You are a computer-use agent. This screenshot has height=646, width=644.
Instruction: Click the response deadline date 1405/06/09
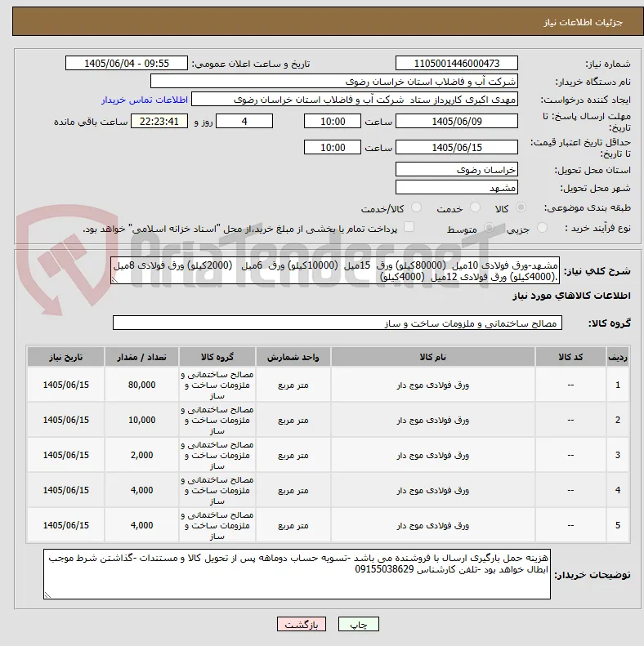(x=456, y=121)
